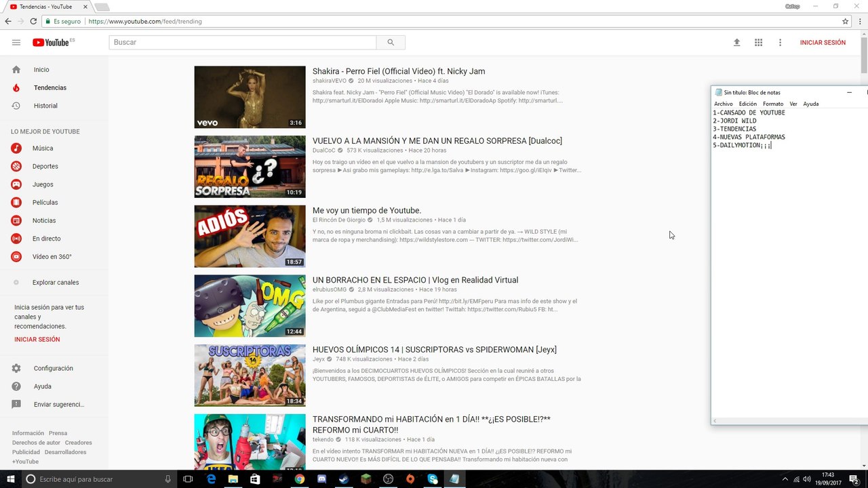Click INICIAR SESIÓN in the top header
The height and width of the screenshot is (488, 868).
(823, 42)
